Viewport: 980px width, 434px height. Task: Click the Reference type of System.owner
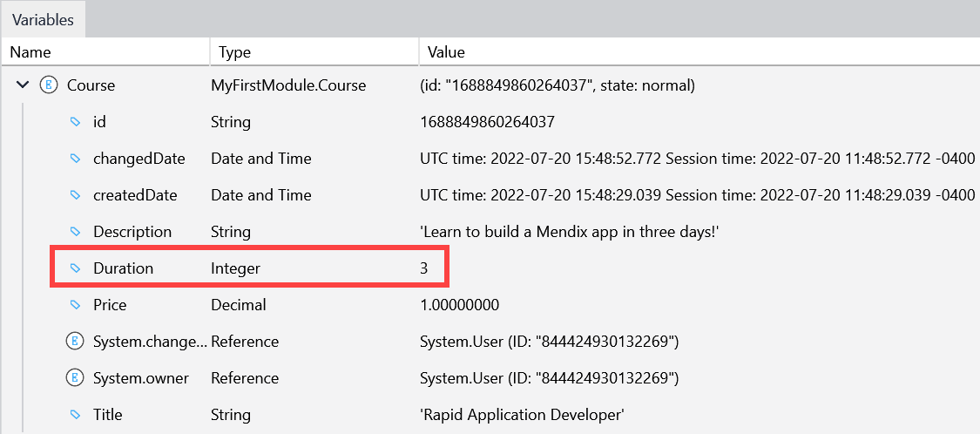tap(245, 377)
